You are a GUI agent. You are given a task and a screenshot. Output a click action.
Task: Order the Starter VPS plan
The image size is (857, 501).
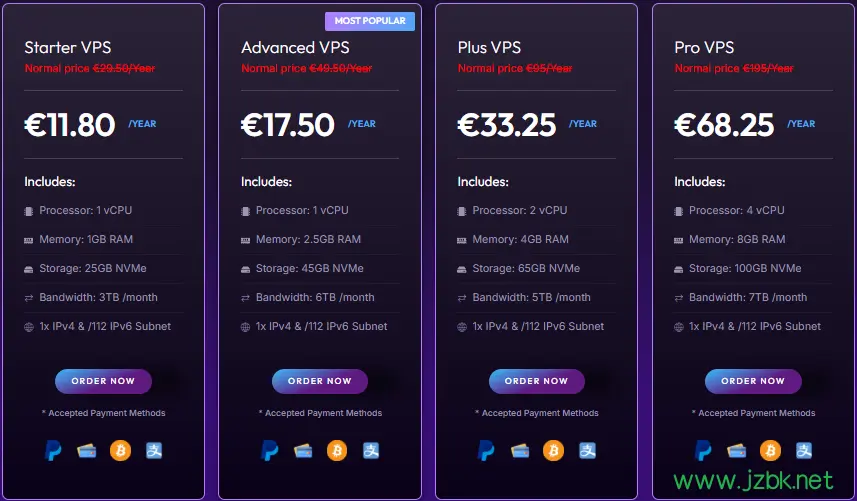click(x=103, y=381)
